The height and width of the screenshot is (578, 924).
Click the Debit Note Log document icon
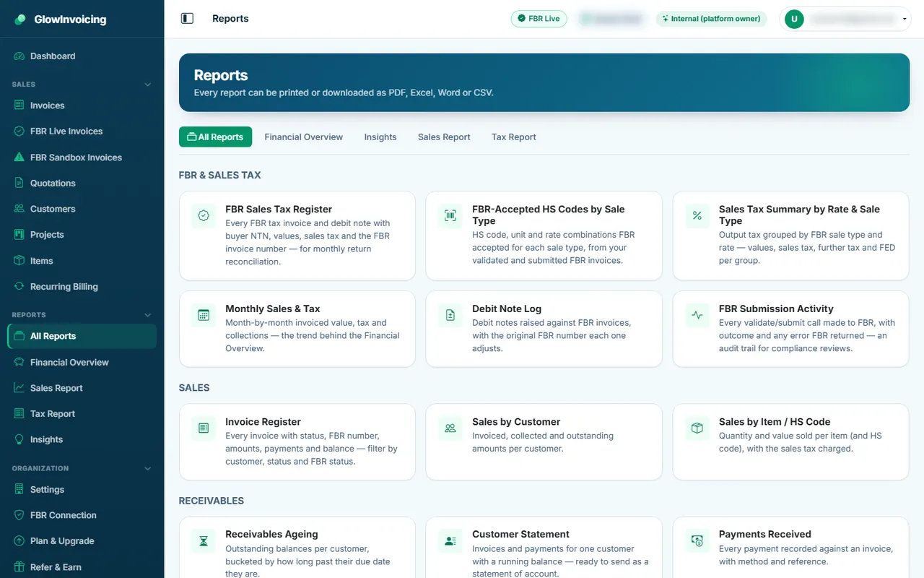450,315
